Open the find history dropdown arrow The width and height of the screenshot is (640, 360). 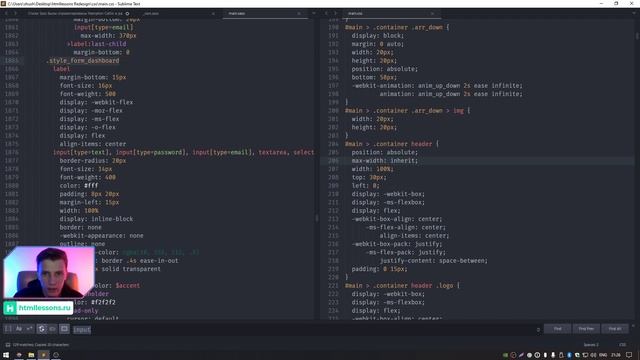point(538,329)
